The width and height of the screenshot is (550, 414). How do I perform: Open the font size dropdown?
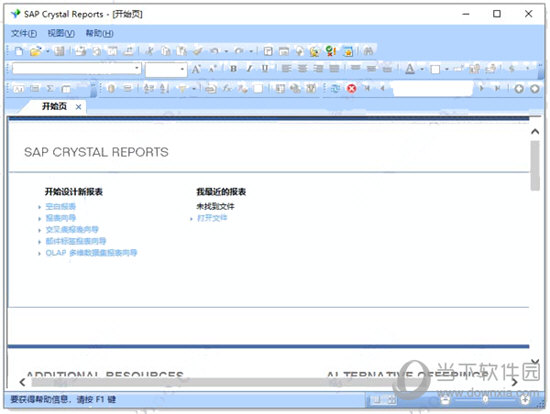pos(182,69)
